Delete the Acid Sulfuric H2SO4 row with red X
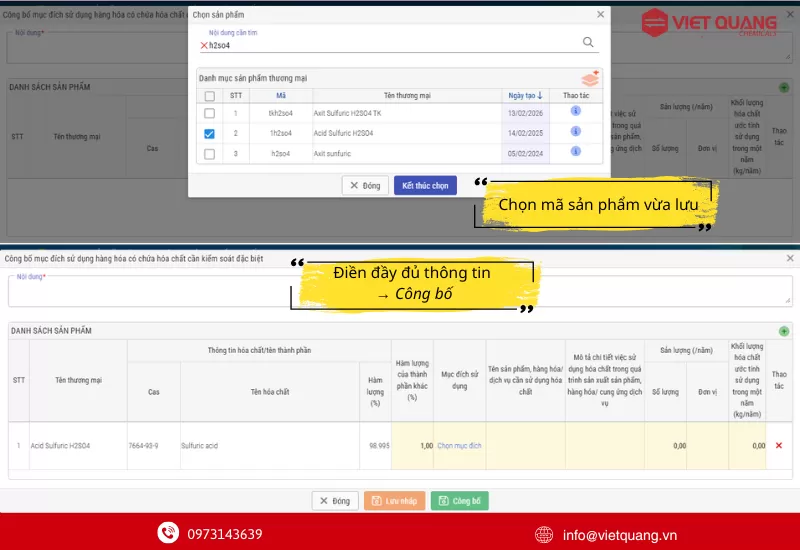 [779, 445]
